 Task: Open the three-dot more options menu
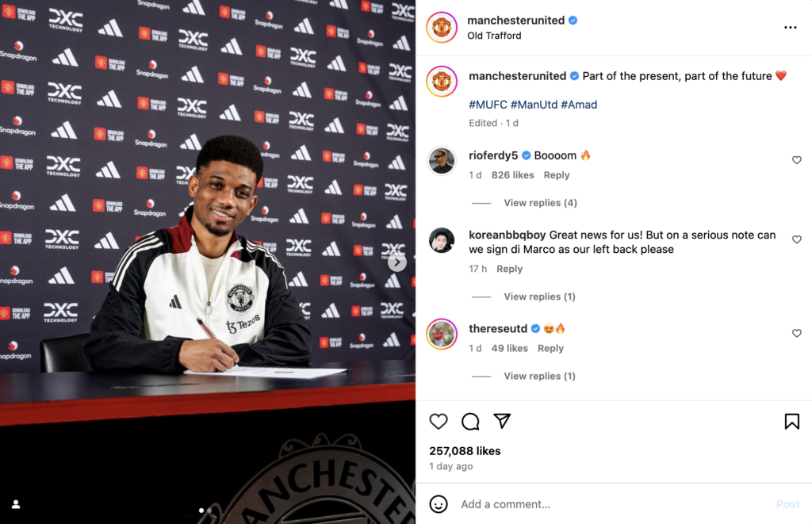point(791,28)
